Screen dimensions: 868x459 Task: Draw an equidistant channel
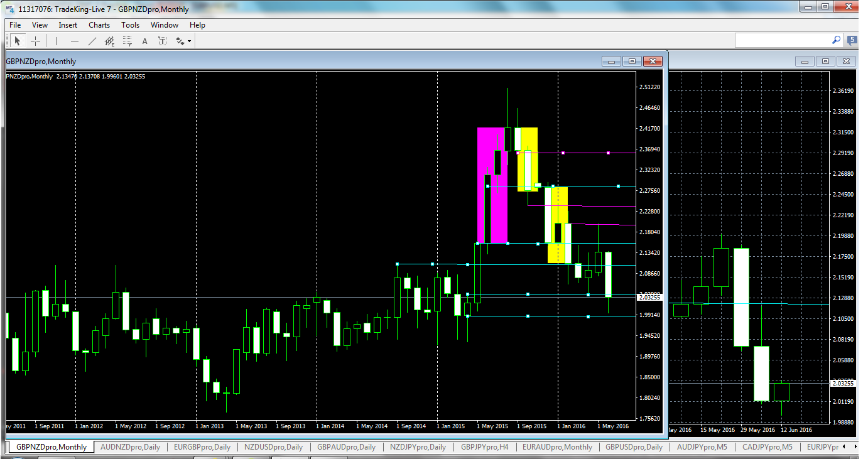[x=109, y=40]
